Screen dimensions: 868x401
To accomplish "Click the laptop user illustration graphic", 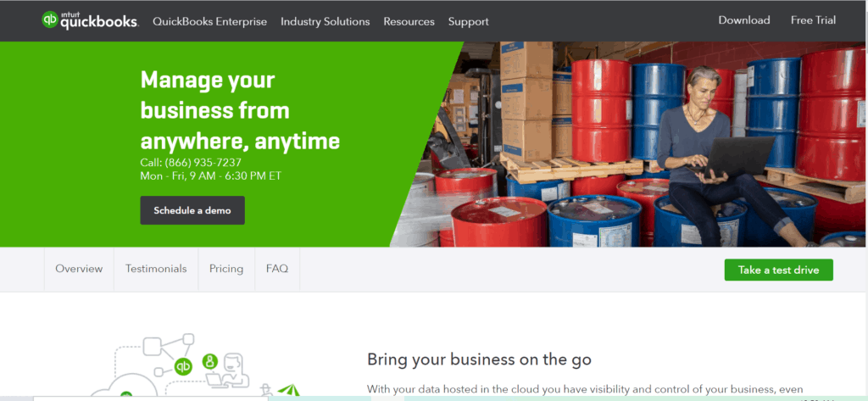I will click(x=227, y=370).
